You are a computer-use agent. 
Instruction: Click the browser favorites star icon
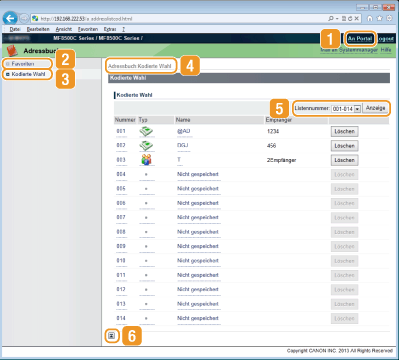[379, 19]
